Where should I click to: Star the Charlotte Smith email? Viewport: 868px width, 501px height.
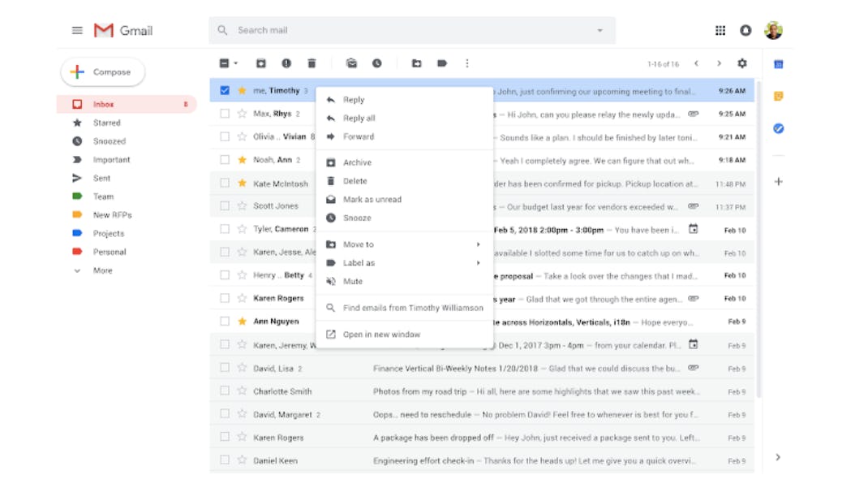point(242,391)
